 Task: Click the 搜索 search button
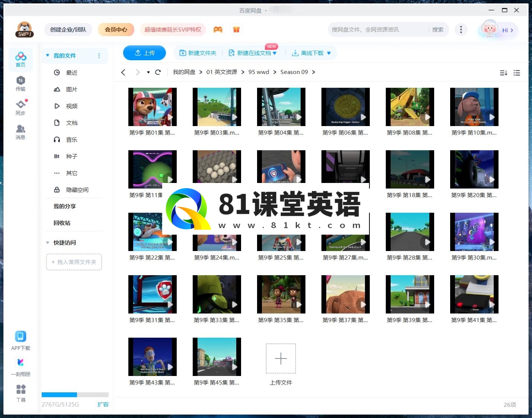(438, 29)
